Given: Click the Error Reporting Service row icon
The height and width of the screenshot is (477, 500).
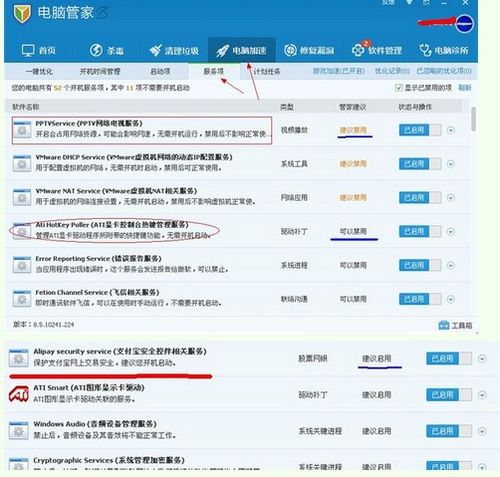Looking at the screenshot, I should pyautogui.click(x=22, y=265).
